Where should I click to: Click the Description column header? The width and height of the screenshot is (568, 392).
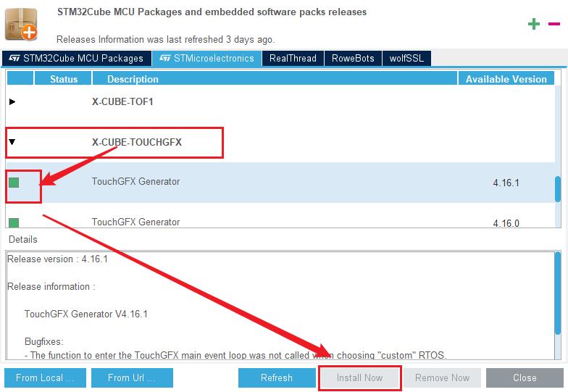(275, 78)
